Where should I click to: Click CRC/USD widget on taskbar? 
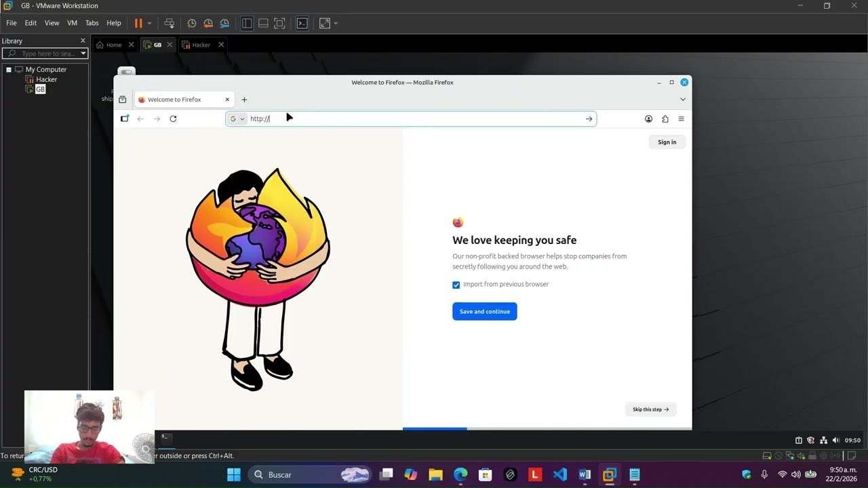[x=34, y=474]
